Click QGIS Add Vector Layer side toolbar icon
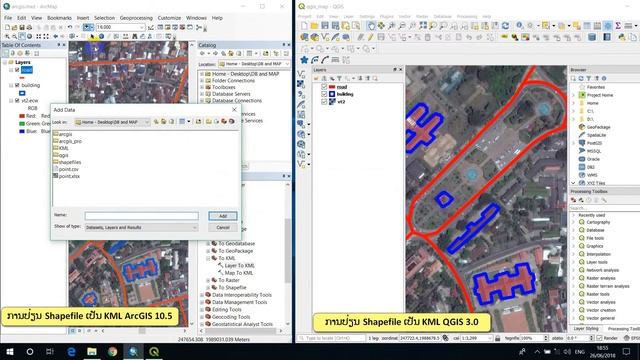This screenshot has width=640, height=360. (x=301, y=74)
